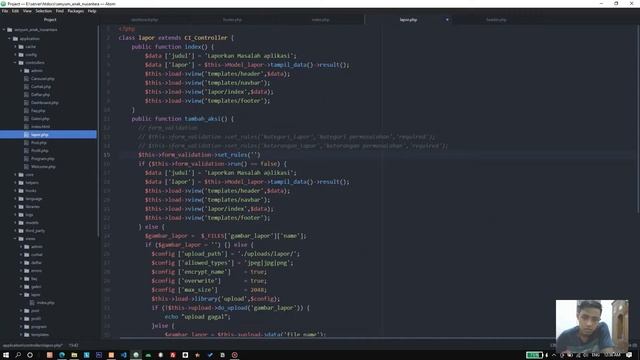Click the tree view vertical scrollbar
The image size is (640, 360).
tap(98, 131)
